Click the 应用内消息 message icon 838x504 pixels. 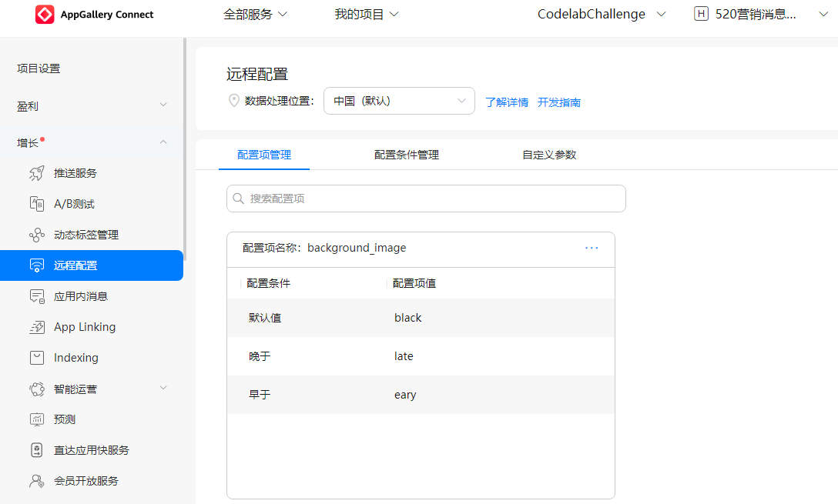37,296
